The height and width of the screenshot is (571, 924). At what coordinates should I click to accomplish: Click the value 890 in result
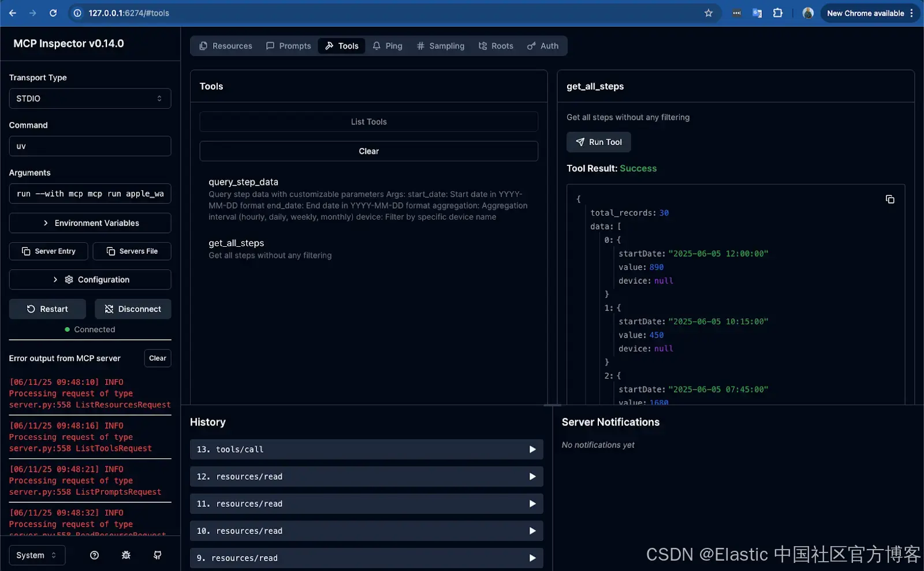(657, 267)
